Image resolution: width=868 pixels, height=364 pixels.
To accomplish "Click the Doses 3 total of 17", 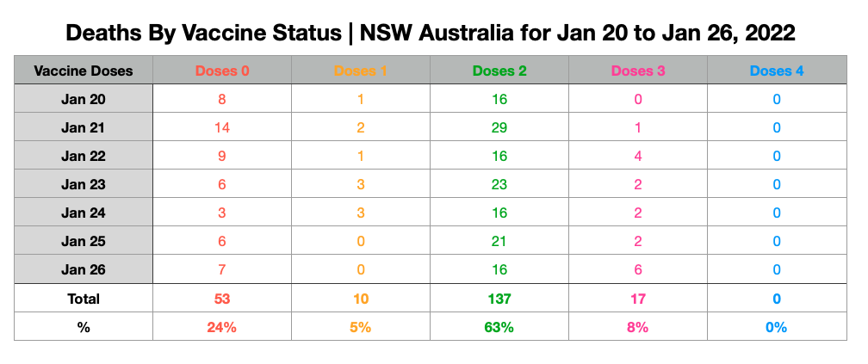I will coord(638,299).
